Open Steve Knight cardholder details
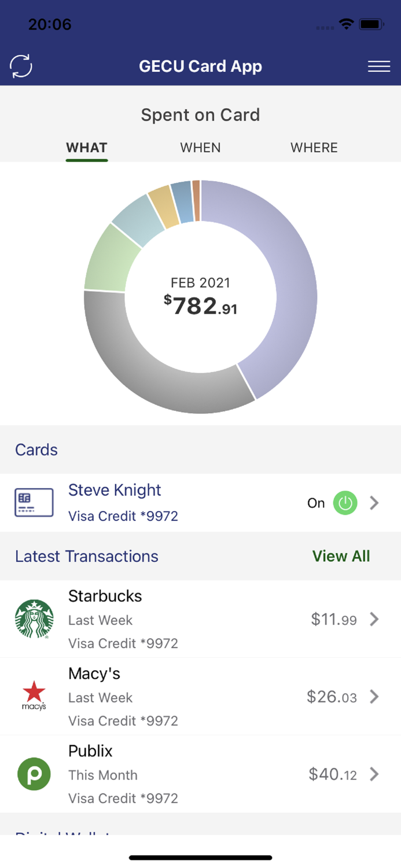Viewport: 401px width, 868px height. (x=114, y=490)
